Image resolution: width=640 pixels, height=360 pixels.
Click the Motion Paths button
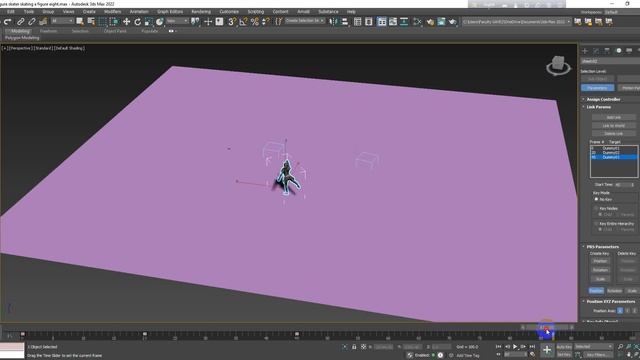pyautogui.click(x=629, y=88)
